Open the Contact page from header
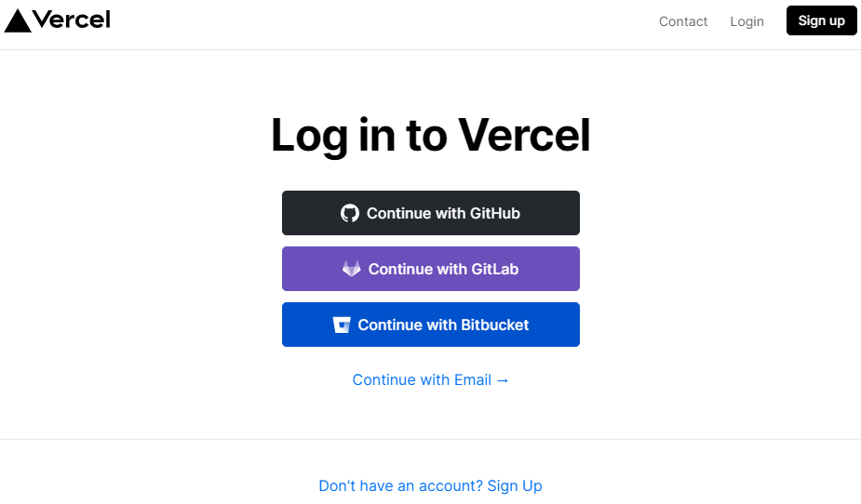The width and height of the screenshot is (861, 504). pyautogui.click(x=683, y=21)
